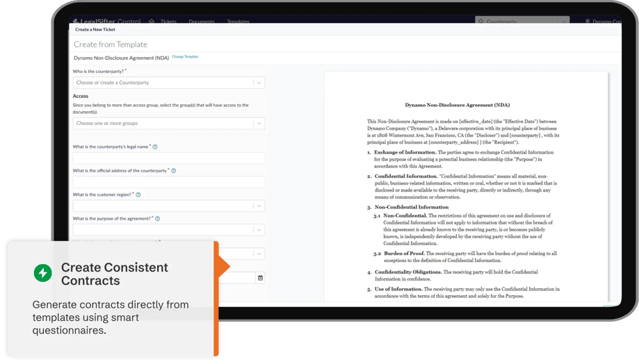Expand the chevron below the purpose dropdown

pos(259,254)
